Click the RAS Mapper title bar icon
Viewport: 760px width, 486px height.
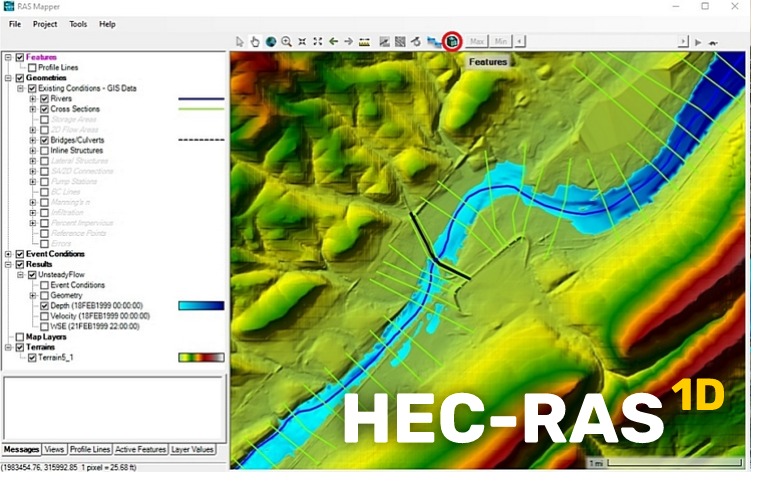(x=9, y=6)
